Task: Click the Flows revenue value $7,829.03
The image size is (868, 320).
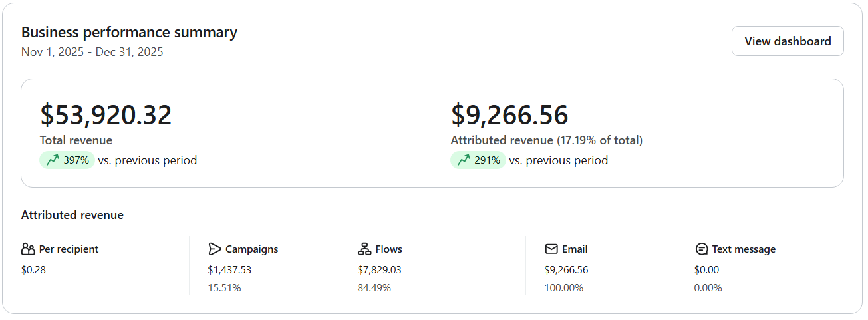Action: [x=379, y=270]
